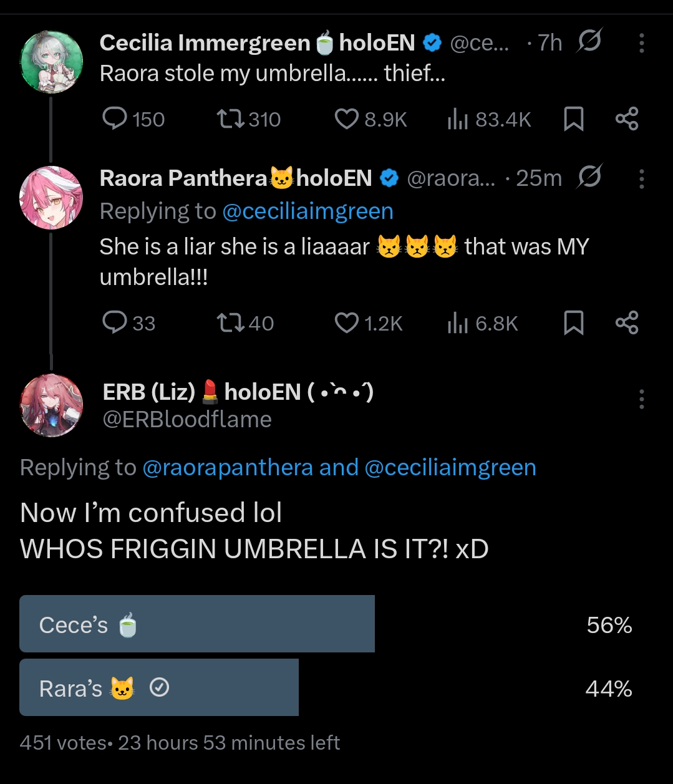Share Raora's reply tweet
The image size is (673, 784).
point(626,322)
